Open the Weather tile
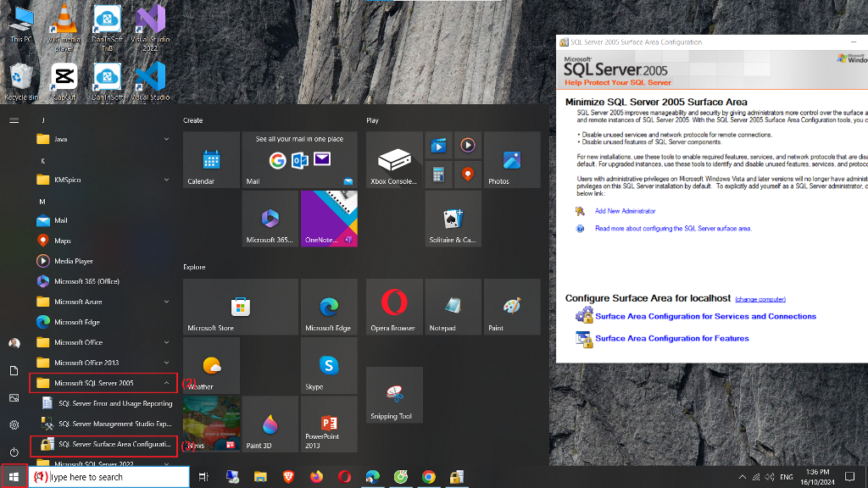 [211, 366]
